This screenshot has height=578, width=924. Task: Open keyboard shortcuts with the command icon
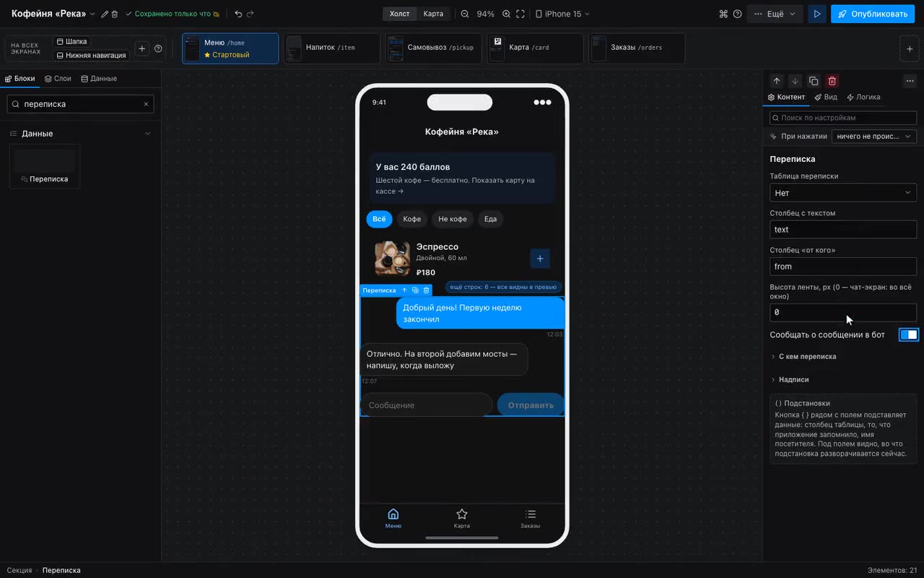click(724, 14)
